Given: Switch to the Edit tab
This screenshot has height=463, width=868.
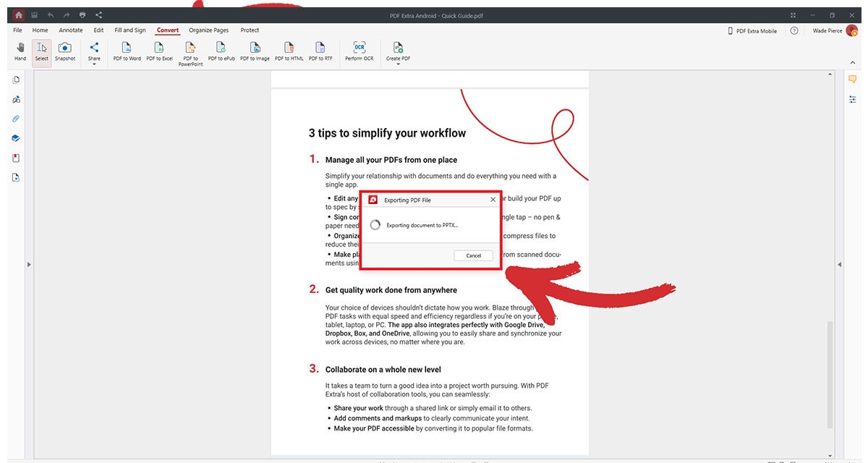Looking at the screenshot, I should [x=98, y=30].
